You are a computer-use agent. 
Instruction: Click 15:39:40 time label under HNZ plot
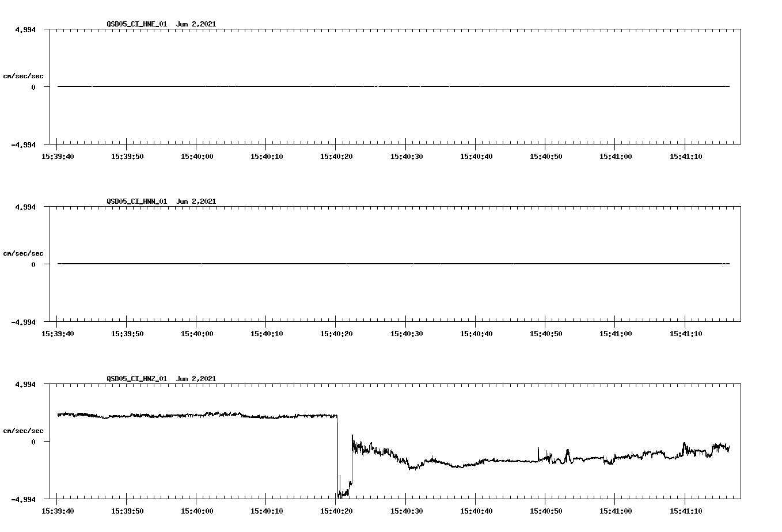[x=58, y=511]
